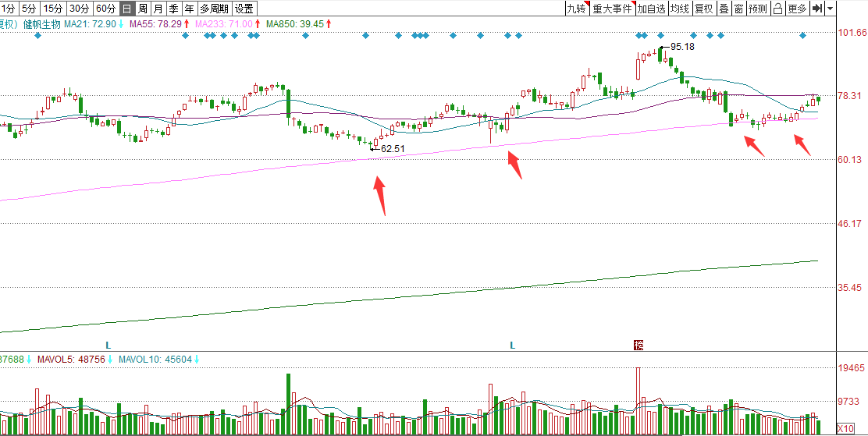This screenshot has height=436, width=868.
Task: Open the 更多 more options menu
Action: click(797, 9)
